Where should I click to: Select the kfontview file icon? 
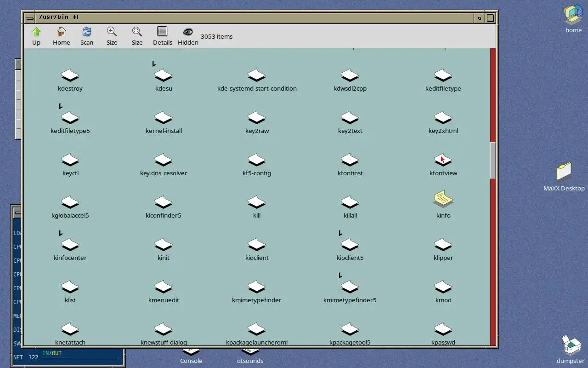coord(443,160)
